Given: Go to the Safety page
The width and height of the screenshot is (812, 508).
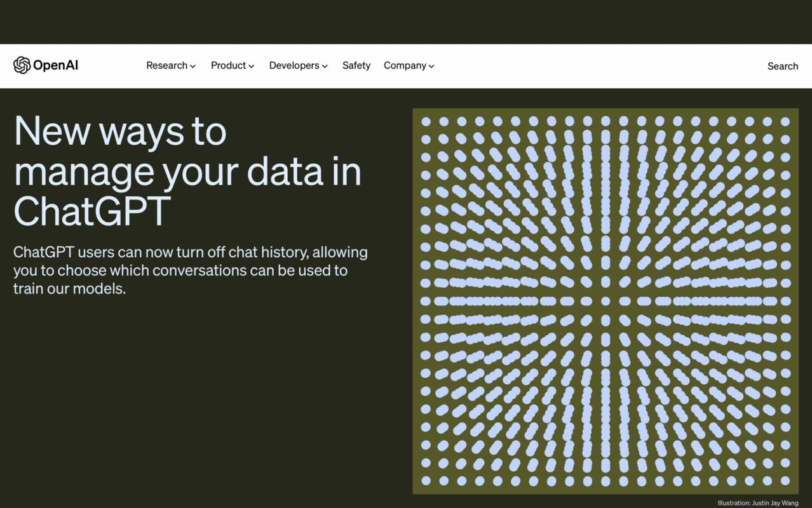Looking at the screenshot, I should pos(356,65).
